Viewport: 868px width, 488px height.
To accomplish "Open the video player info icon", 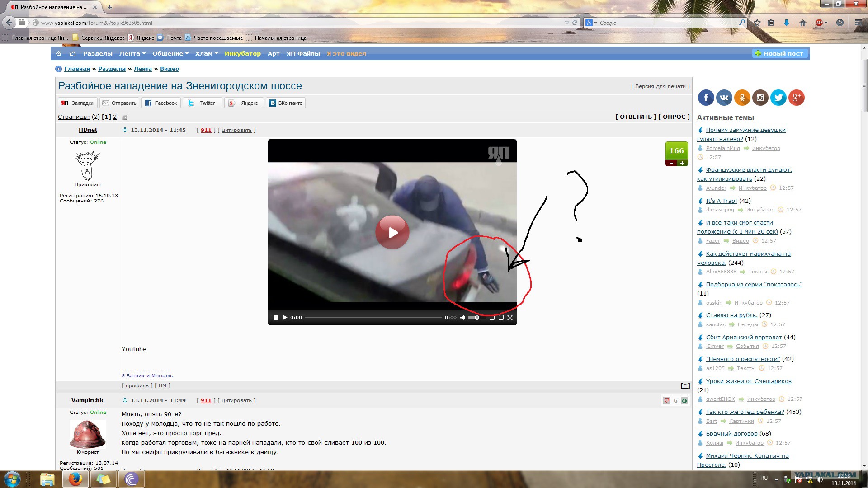I will [501, 318].
